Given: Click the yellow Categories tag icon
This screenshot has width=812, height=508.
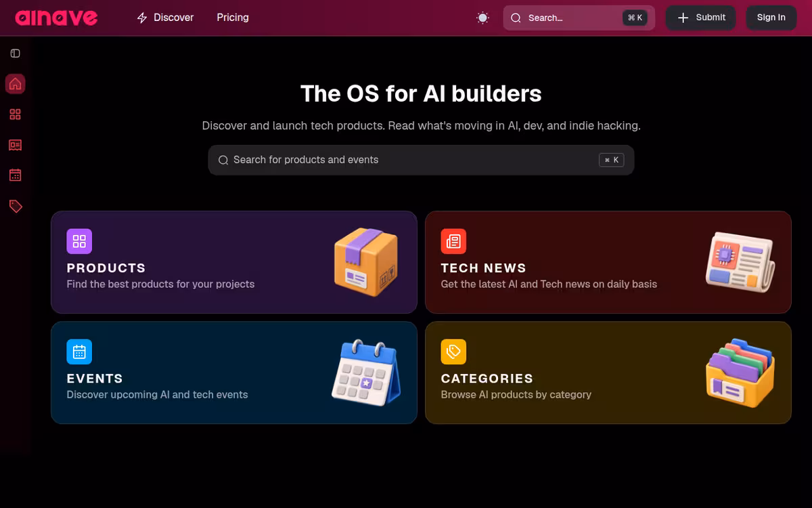Looking at the screenshot, I should 453,352.
